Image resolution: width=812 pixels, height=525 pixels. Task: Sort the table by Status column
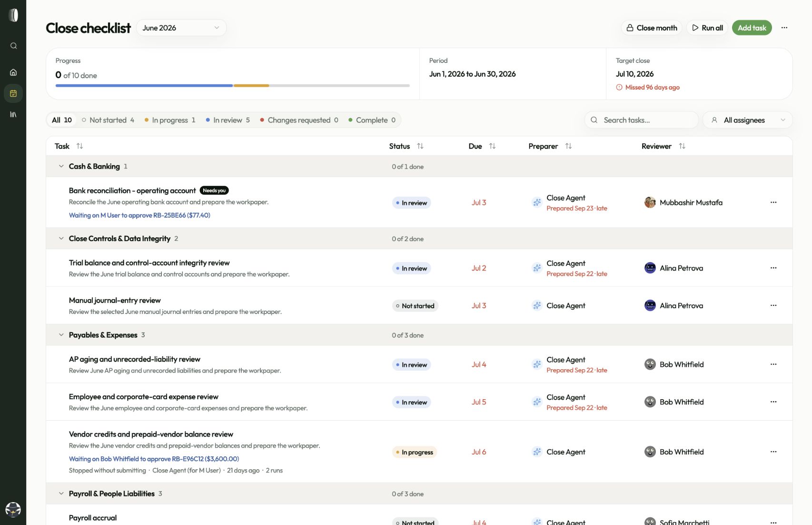pos(420,146)
